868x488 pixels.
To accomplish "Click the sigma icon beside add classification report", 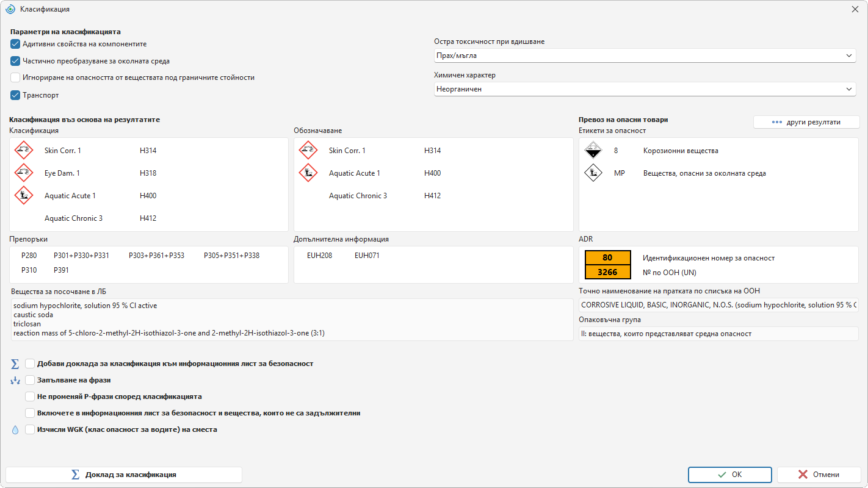I will (x=15, y=364).
